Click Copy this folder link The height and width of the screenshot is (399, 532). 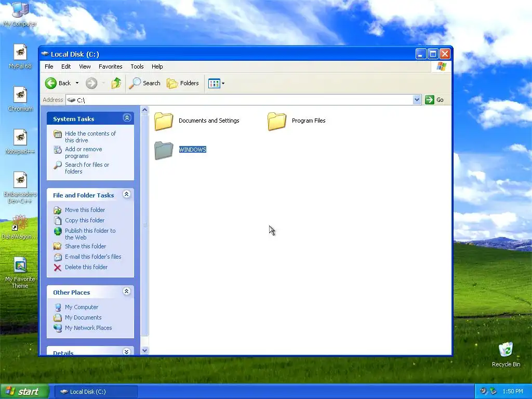pos(85,220)
